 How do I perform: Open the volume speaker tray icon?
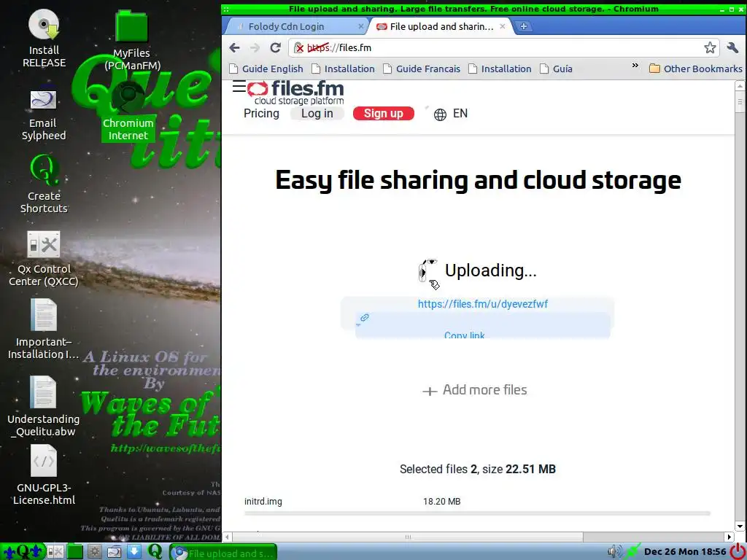pyautogui.click(x=615, y=552)
